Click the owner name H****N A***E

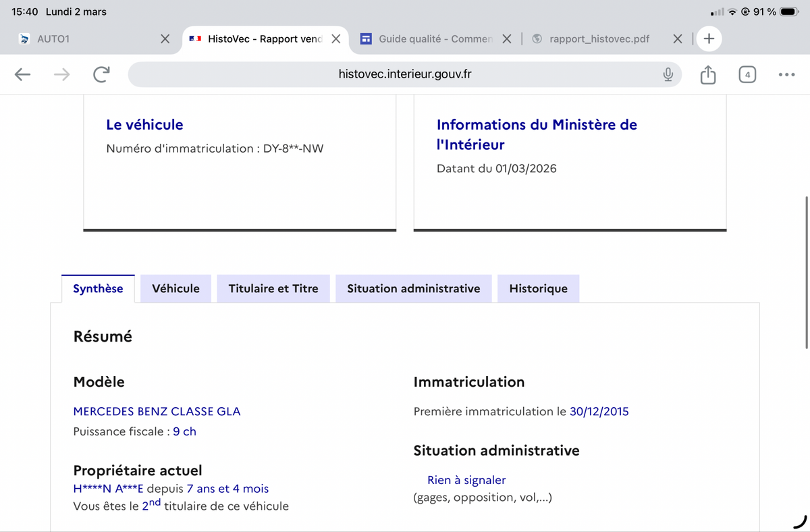pos(108,488)
